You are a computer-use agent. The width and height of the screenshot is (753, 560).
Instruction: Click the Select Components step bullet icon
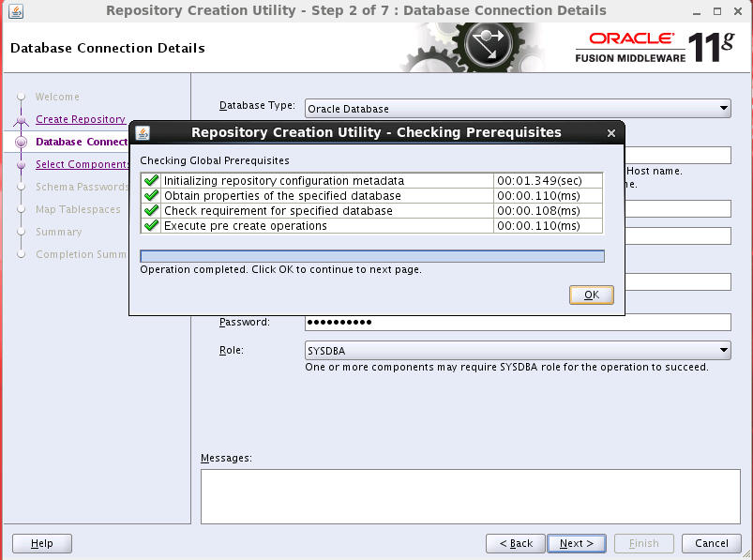click(22, 165)
